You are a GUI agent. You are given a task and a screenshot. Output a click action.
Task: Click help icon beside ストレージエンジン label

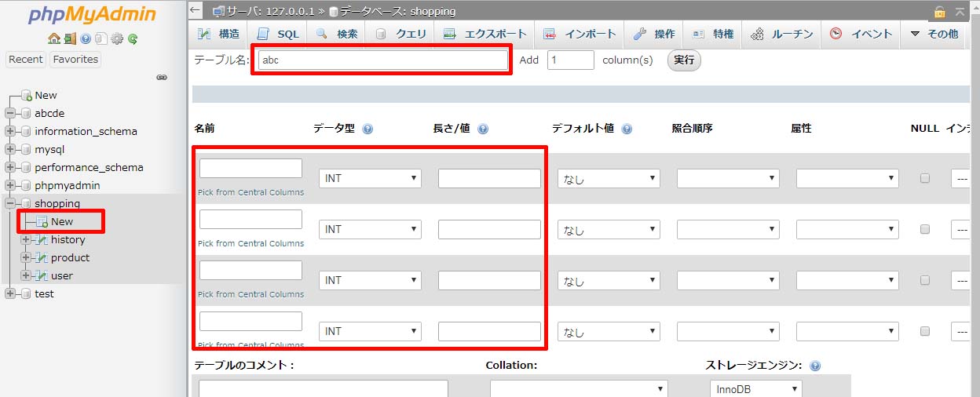click(x=815, y=366)
